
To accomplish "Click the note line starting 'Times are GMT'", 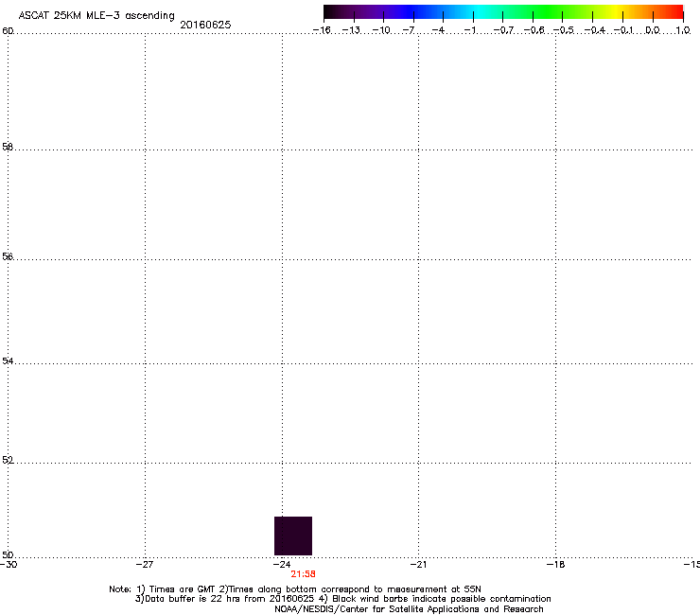I will 295,589.
